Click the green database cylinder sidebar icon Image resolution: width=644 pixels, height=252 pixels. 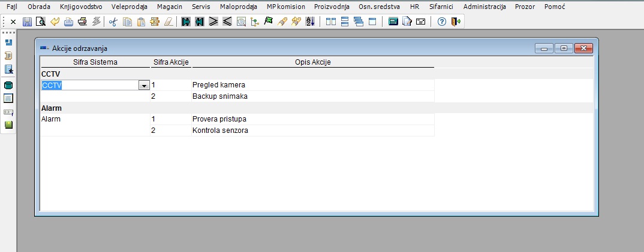tap(8, 86)
